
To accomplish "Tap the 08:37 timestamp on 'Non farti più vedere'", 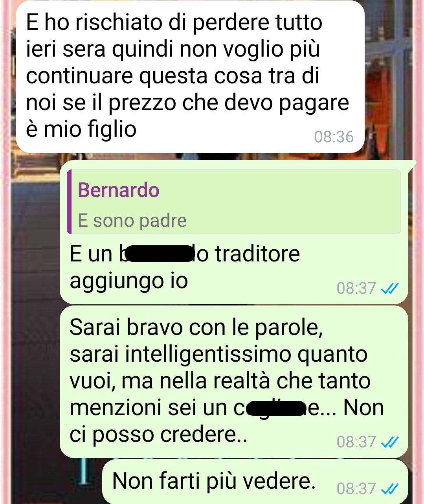I will pos(356,489).
